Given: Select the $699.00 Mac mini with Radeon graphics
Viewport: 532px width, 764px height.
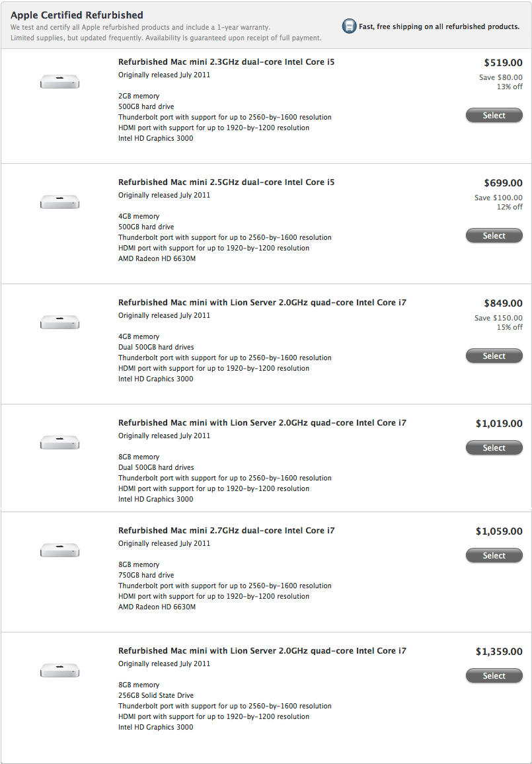Looking at the screenshot, I should [494, 236].
